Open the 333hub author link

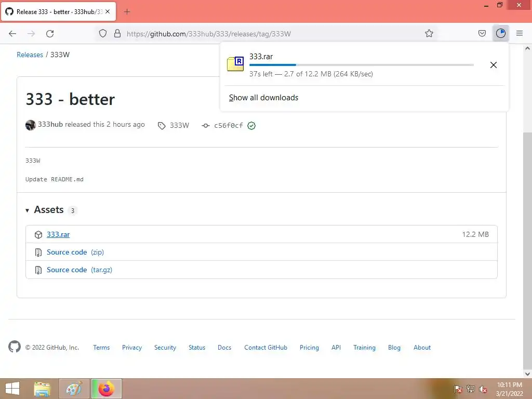click(50, 125)
